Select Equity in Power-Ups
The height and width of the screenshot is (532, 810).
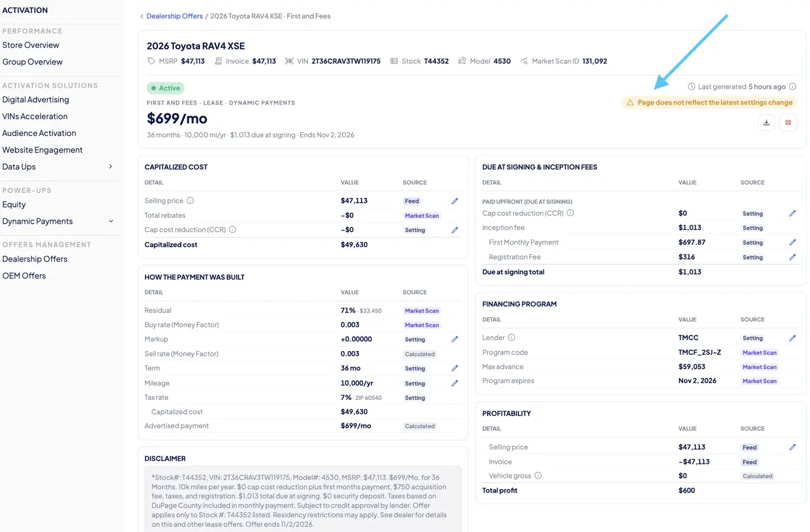pos(14,205)
